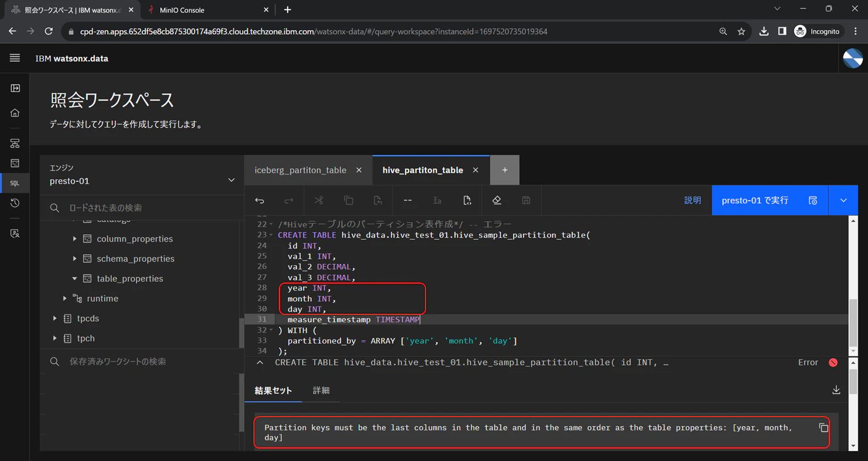Open the Chrome tab search chevron
Image resolution: width=868 pixels, height=461 pixels.
[777, 9]
